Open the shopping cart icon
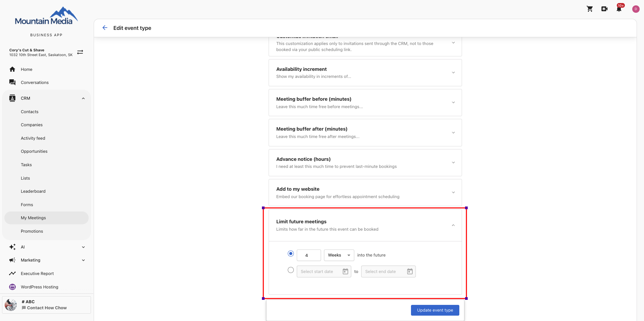644x321 pixels. click(590, 9)
